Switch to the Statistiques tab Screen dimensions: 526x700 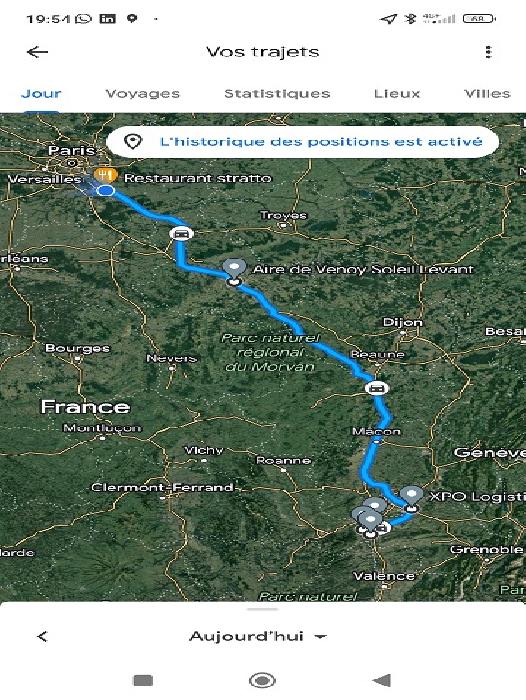pos(277,94)
